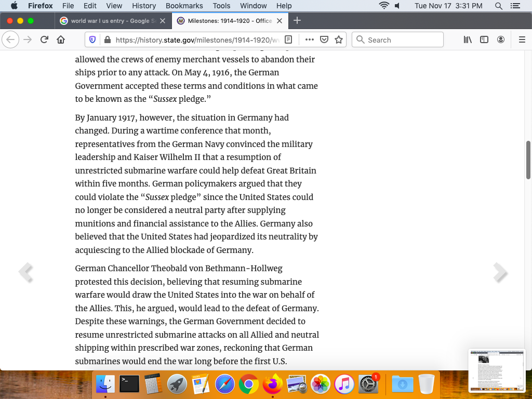The image size is (532, 399).
Task: Go to Firefox home page
Action: 61,40
